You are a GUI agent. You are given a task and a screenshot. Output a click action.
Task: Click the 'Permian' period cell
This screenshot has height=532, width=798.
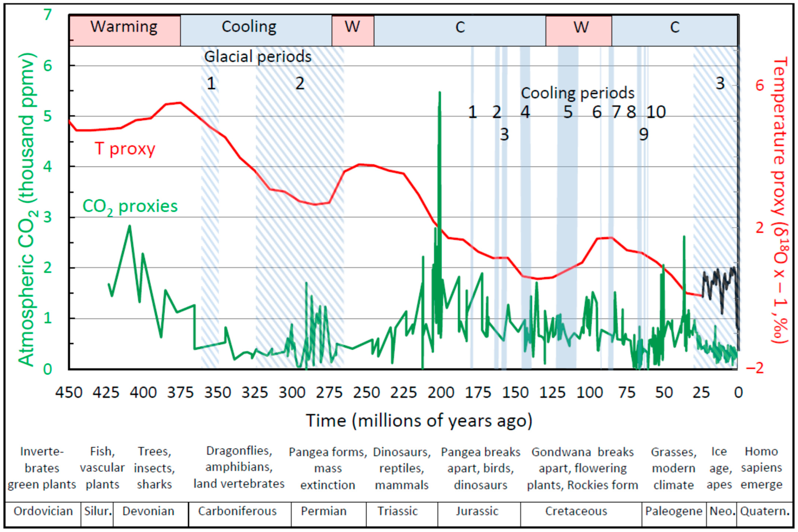[324, 511]
